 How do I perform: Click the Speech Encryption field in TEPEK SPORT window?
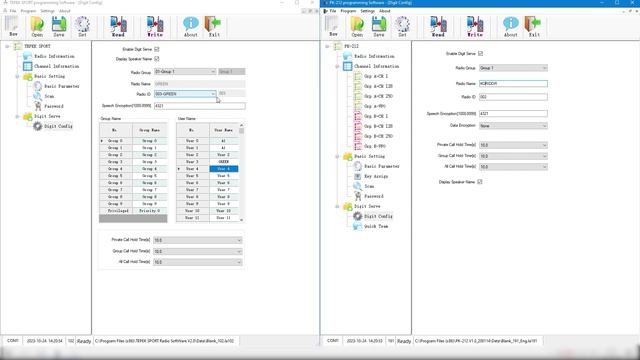click(200, 106)
